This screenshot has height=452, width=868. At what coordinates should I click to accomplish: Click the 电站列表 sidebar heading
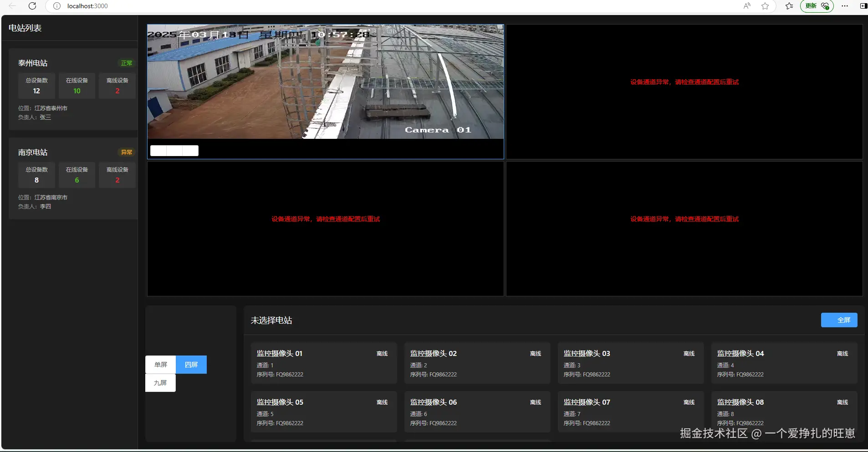(x=25, y=28)
